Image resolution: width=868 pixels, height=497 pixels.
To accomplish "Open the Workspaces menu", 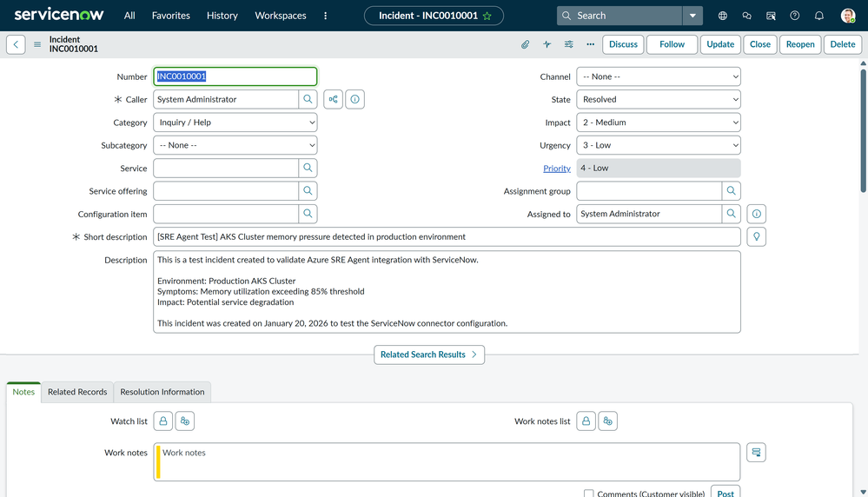I will pos(280,16).
